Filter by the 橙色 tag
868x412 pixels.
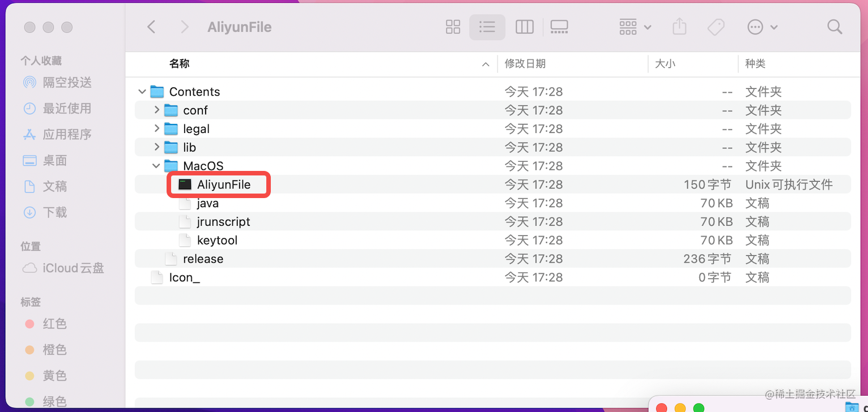point(46,350)
